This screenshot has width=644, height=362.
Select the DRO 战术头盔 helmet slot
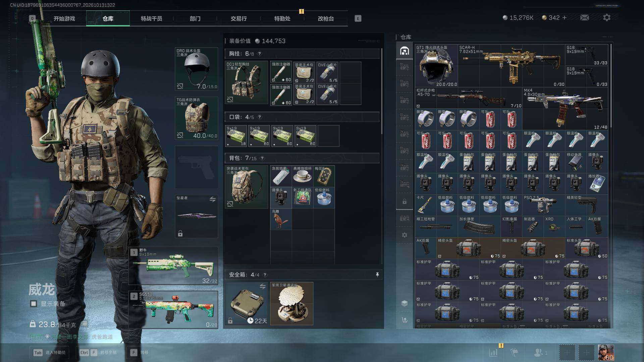[197, 69]
